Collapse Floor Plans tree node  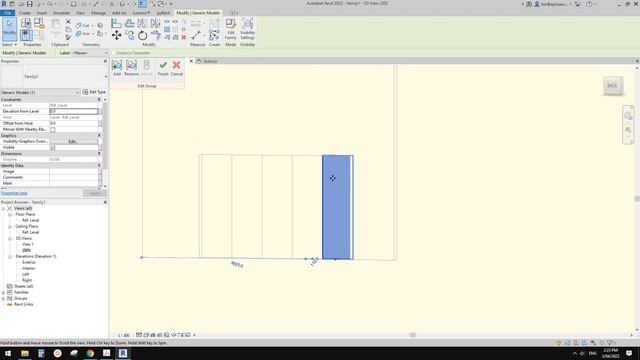point(10,214)
